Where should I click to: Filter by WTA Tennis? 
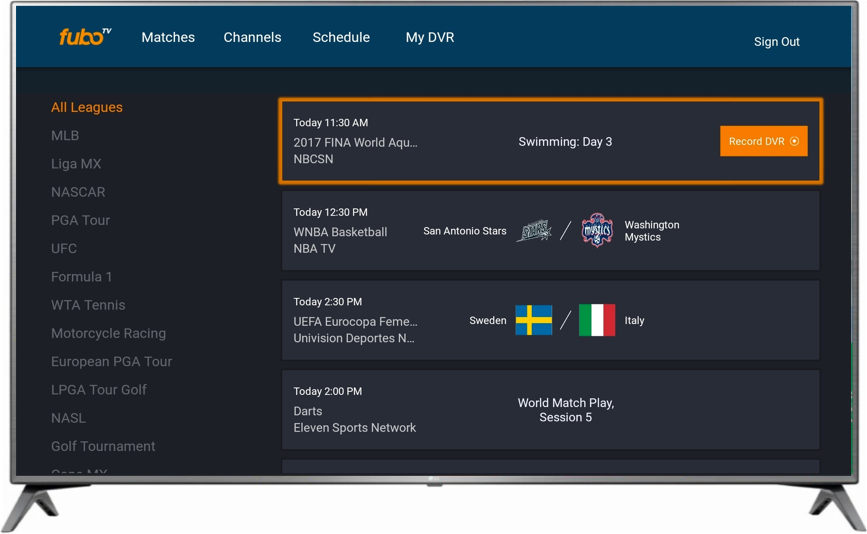88,305
